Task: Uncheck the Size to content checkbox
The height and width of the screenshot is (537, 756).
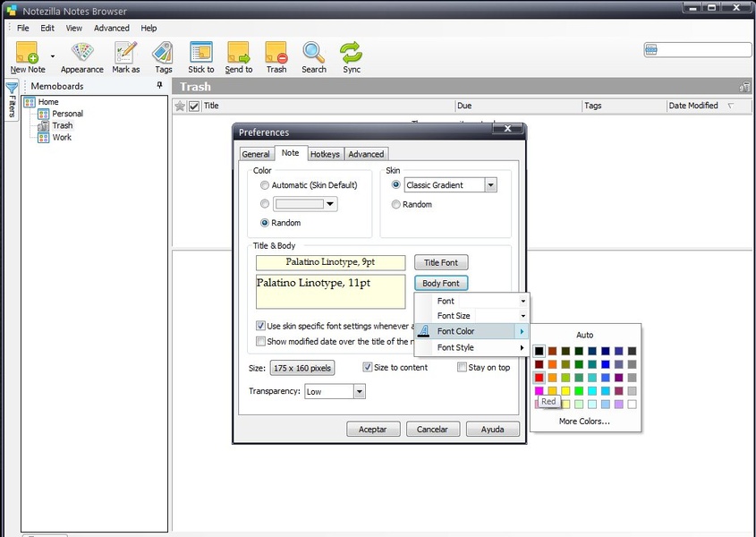Action: [368, 368]
